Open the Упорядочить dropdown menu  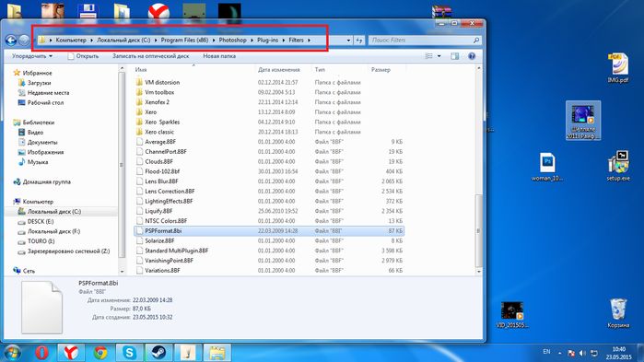[x=32, y=56]
